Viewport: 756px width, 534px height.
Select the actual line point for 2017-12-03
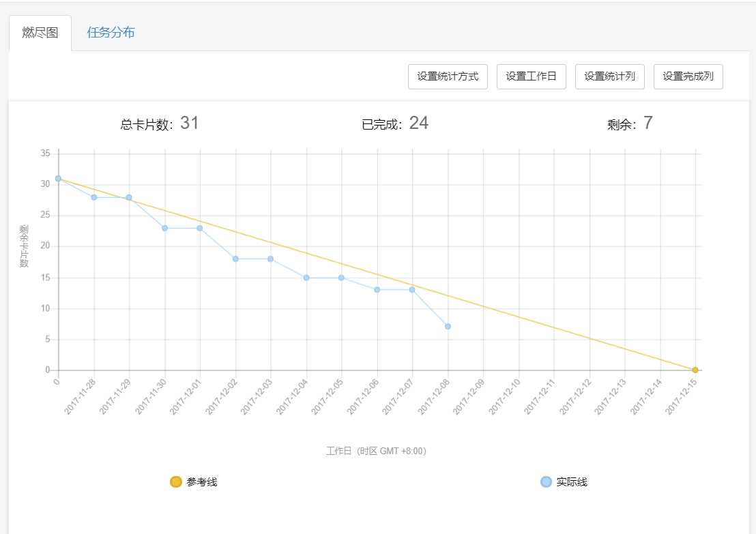270,258
